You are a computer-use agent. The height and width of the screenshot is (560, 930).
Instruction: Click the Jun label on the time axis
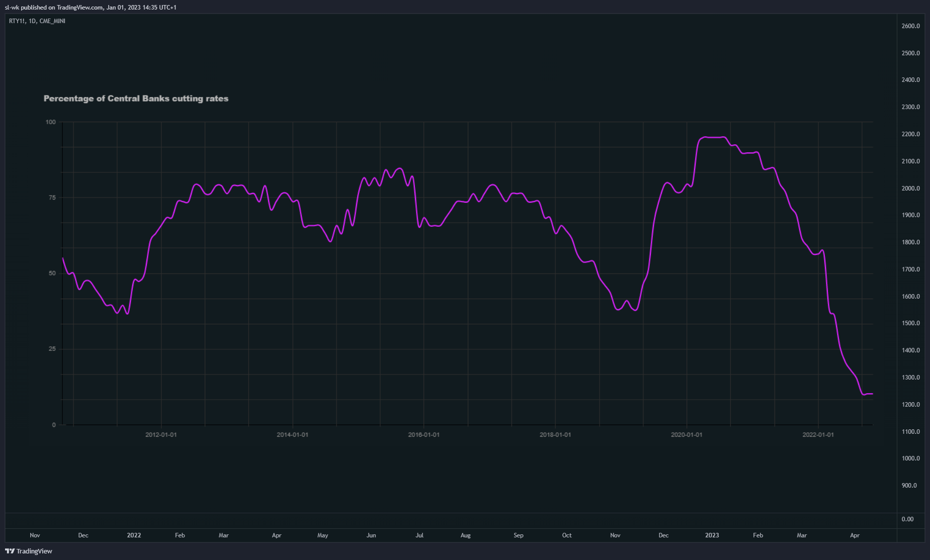371,535
